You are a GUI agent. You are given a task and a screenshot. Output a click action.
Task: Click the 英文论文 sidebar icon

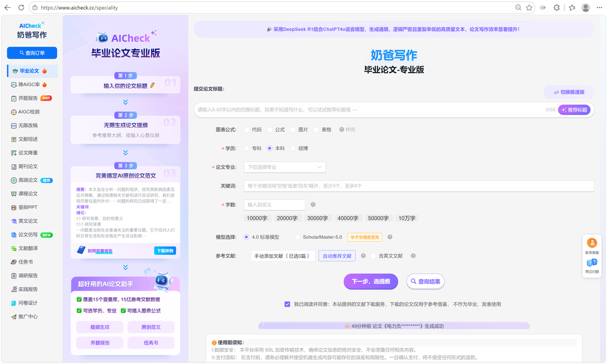coord(13,221)
